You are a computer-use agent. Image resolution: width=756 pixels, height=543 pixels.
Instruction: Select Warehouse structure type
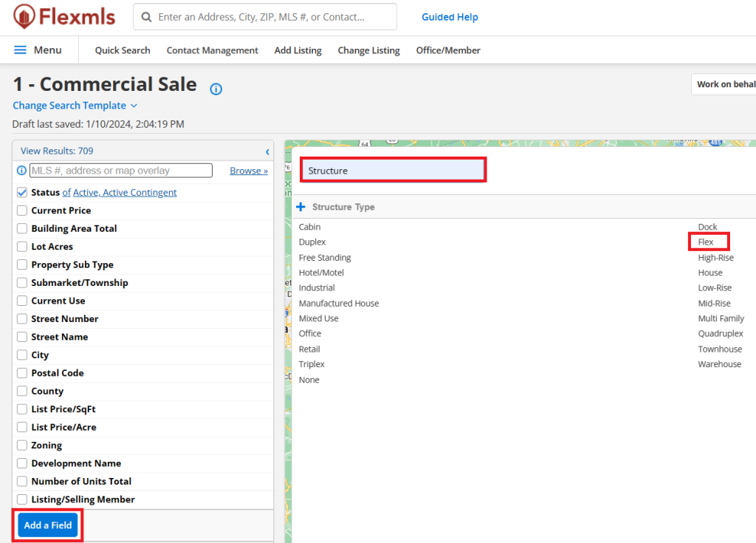pyautogui.click(x=719, y=364)
